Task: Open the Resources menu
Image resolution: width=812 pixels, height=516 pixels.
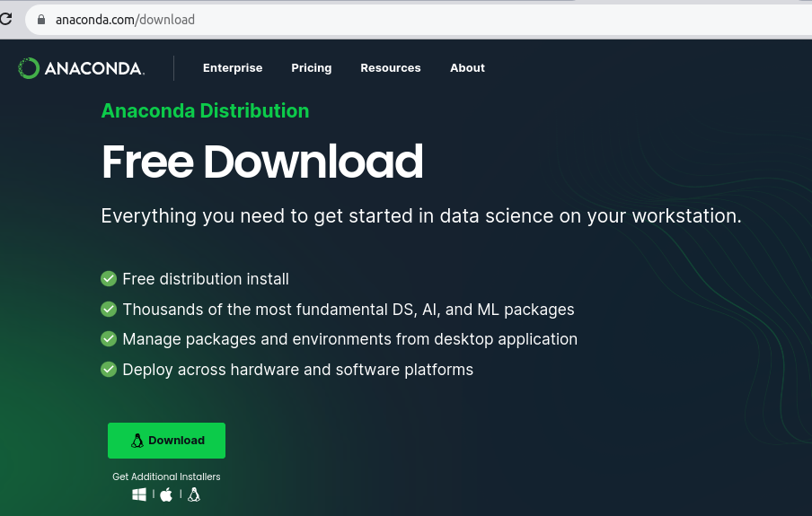Action: pyautogui.click(x=391, y=68)
